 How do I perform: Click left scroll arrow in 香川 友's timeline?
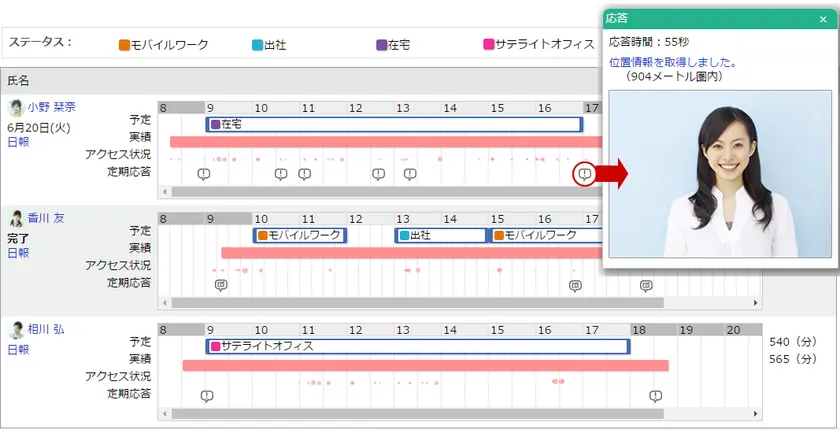pyautogui.click(x=165, y=303)
